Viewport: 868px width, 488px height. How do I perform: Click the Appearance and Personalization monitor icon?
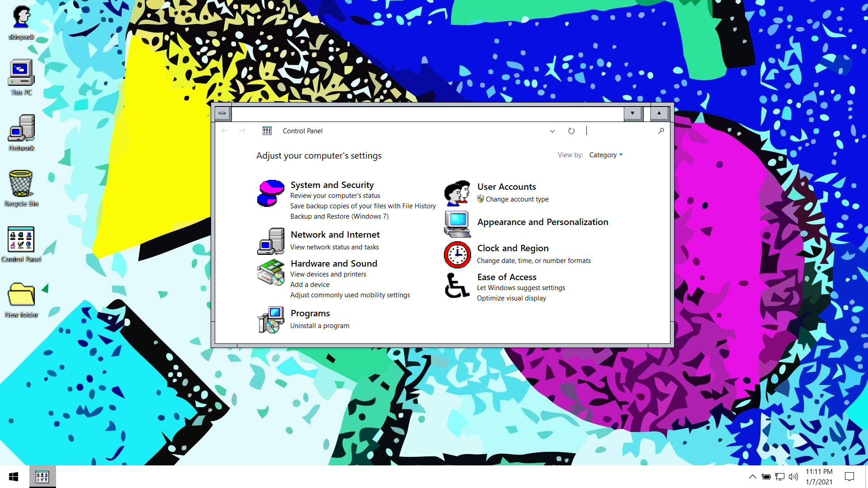tap(457, 224)
